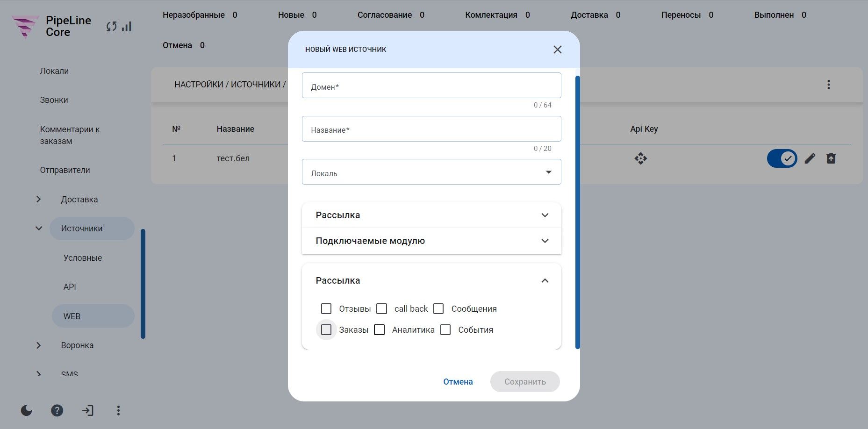
Task: Focus the Название input field
Action: click(431, 129)
